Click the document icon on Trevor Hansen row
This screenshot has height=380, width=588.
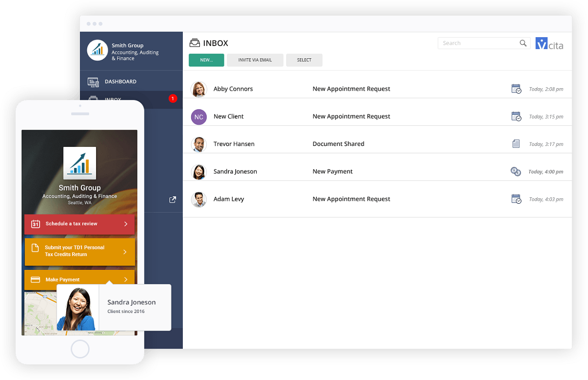click(516, 144)
